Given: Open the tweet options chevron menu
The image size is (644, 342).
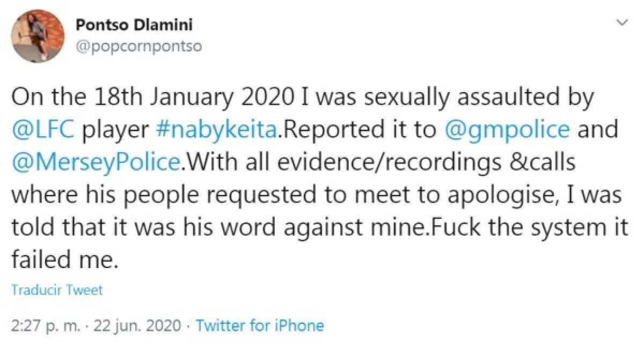Looking at the screenshot, I should 623,23.
